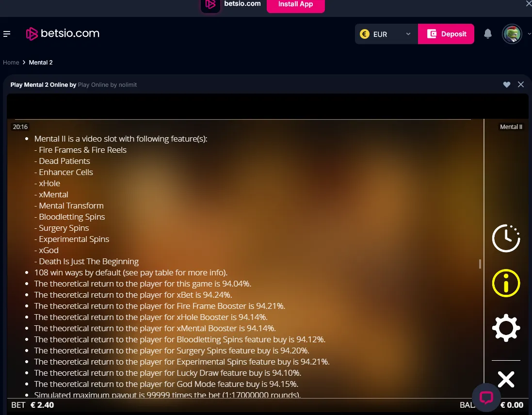Click the 'xHole' feature line

(47, 183)
